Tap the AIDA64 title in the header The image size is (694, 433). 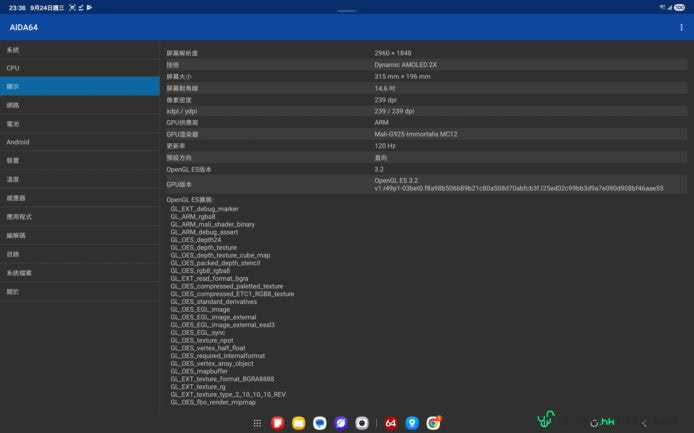[x=23, y=27]
